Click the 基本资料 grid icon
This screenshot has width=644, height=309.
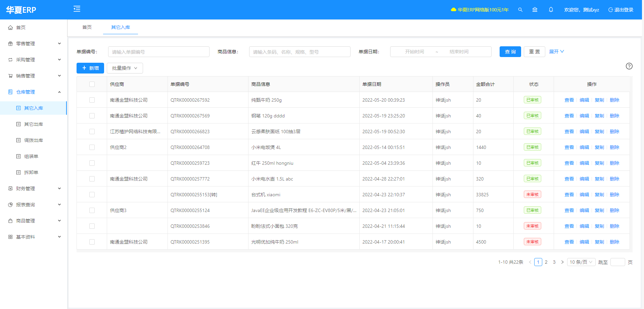(x=10, y=237)
